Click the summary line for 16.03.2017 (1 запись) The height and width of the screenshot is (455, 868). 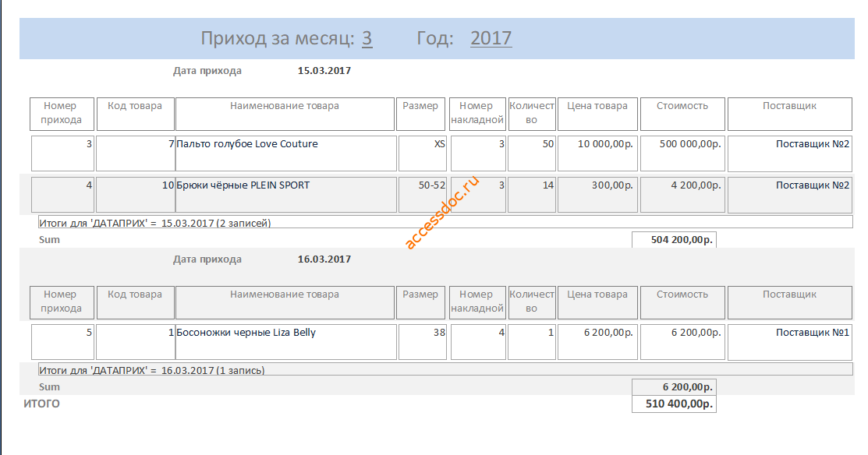(445, 369)
